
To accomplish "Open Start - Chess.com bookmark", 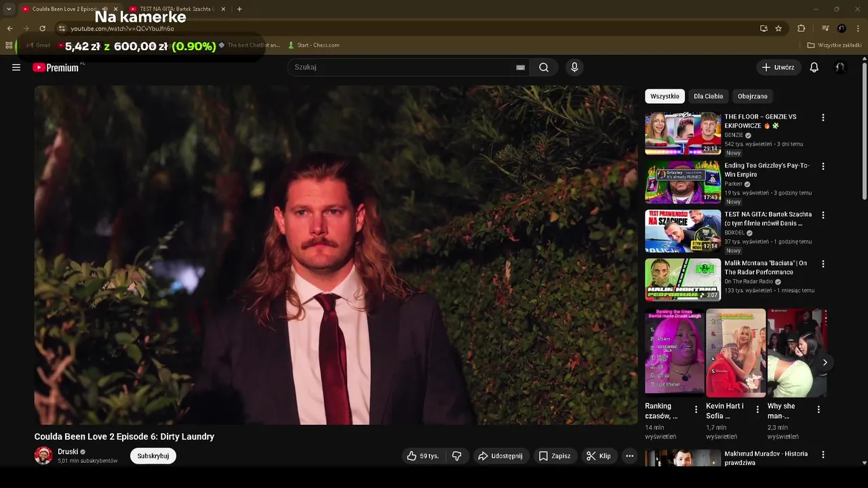I will 313,45.
